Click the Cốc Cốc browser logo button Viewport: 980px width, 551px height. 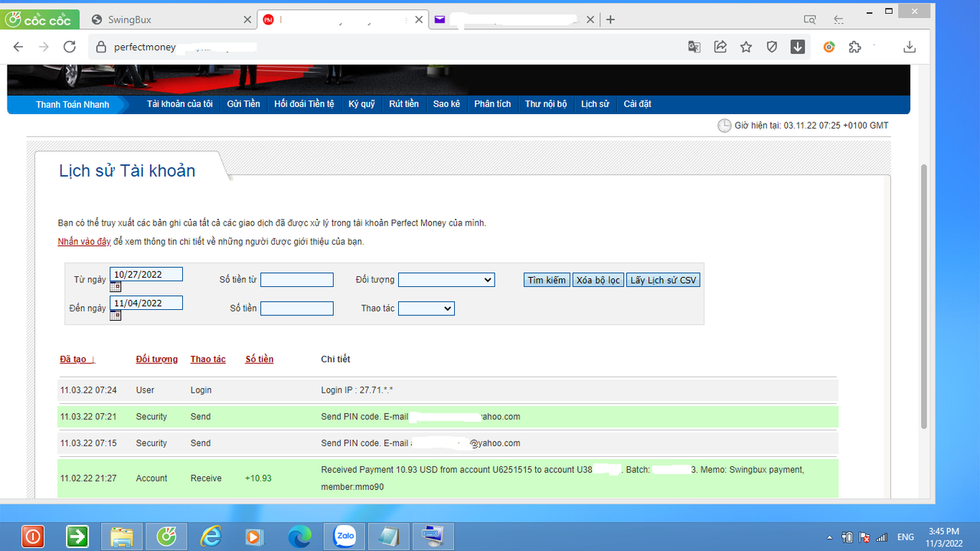pyautogui.click(x=38, y=20)
